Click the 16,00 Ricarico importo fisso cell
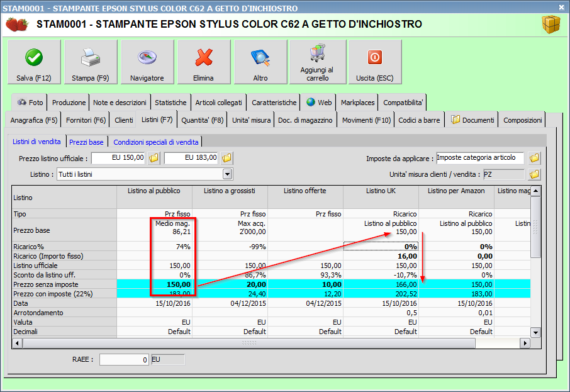570x392 pixels. (381, 256)
